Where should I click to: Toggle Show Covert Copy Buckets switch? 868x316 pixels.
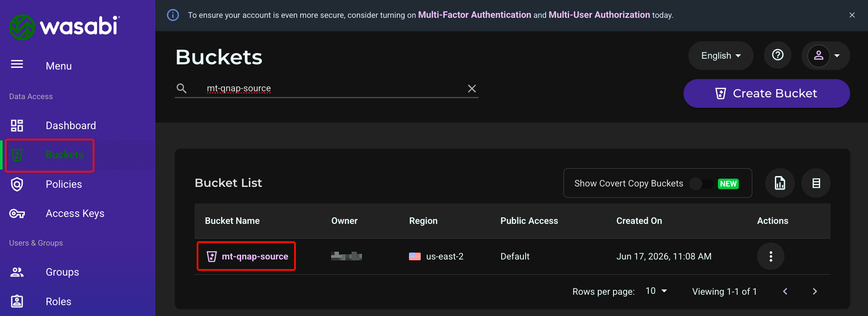point(701,184)
